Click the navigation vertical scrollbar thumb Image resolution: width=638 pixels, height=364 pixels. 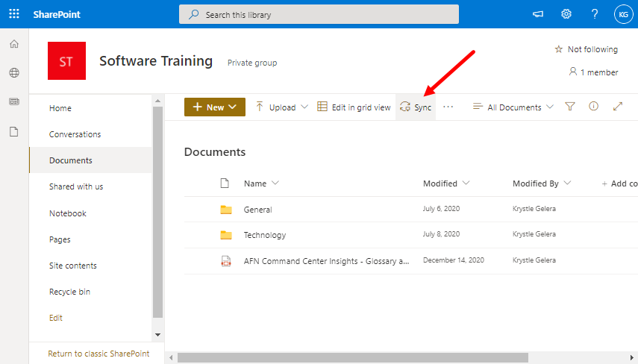158,212
